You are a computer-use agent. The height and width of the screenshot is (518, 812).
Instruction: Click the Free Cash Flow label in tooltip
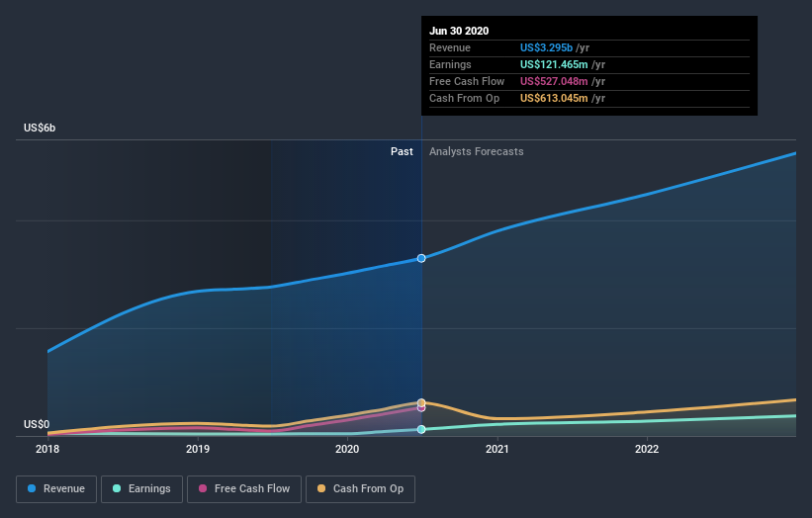tap(467, 81)
